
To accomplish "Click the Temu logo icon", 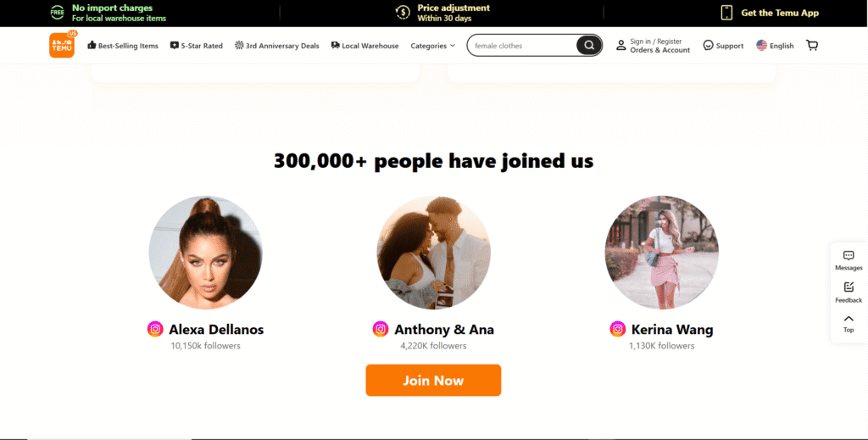I will click(62, 45).
